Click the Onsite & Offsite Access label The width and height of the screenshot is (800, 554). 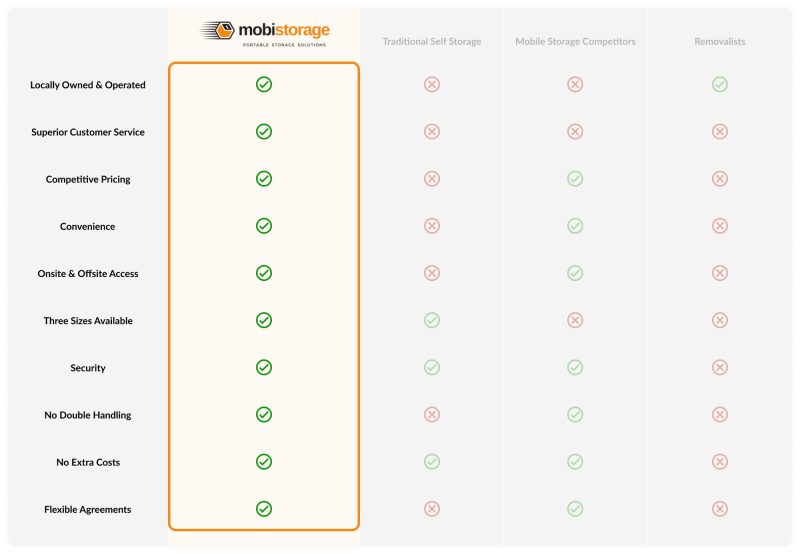coord(88,274)
